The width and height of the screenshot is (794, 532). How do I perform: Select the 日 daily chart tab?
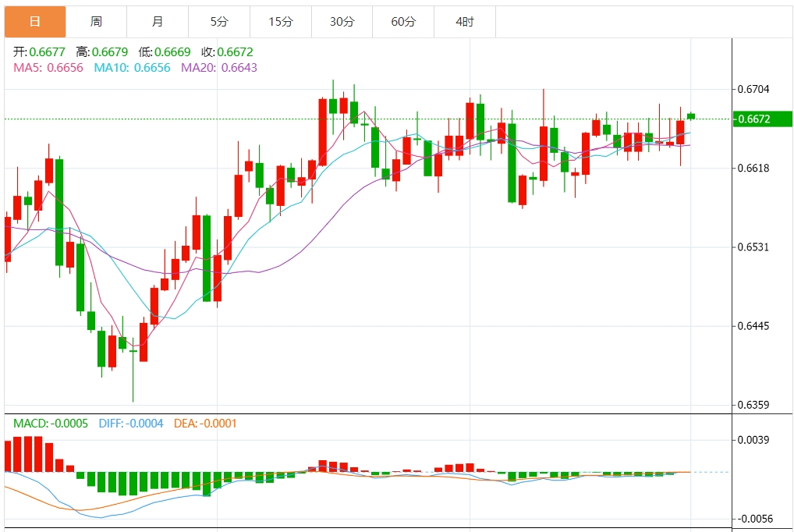pos(35,22)
